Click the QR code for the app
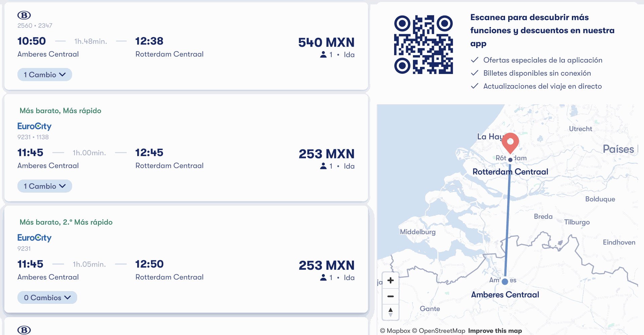 (x=423, y=45)
